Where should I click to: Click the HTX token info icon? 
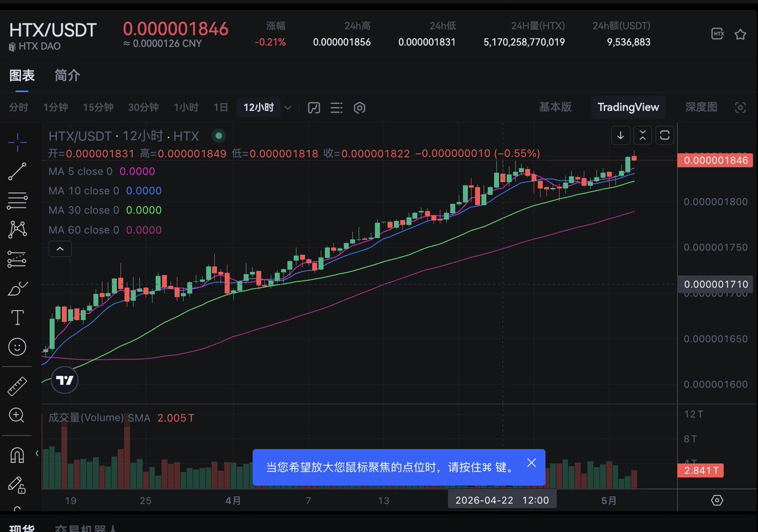718,34
